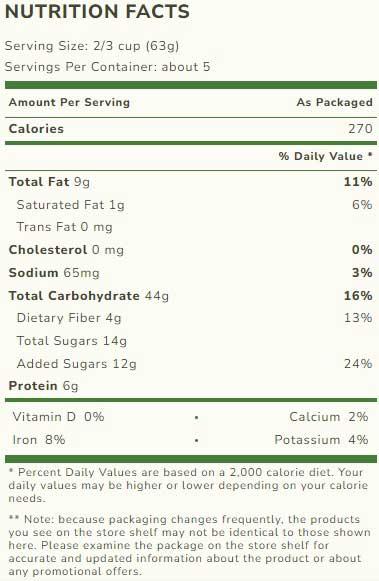Click the Total Fat 9g row

point(190,182)
